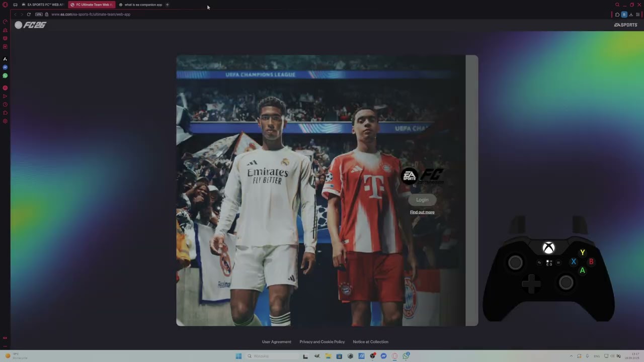Open the browser downloads icon
This screenshot has height=362, width=644.
(x=631, y=14)
